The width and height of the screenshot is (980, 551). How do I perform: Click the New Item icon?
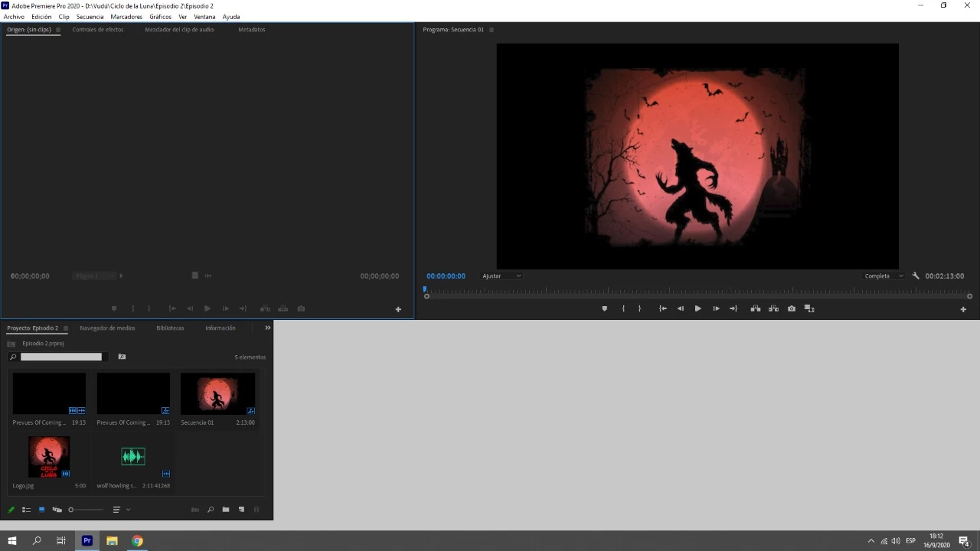click(241, 510)
